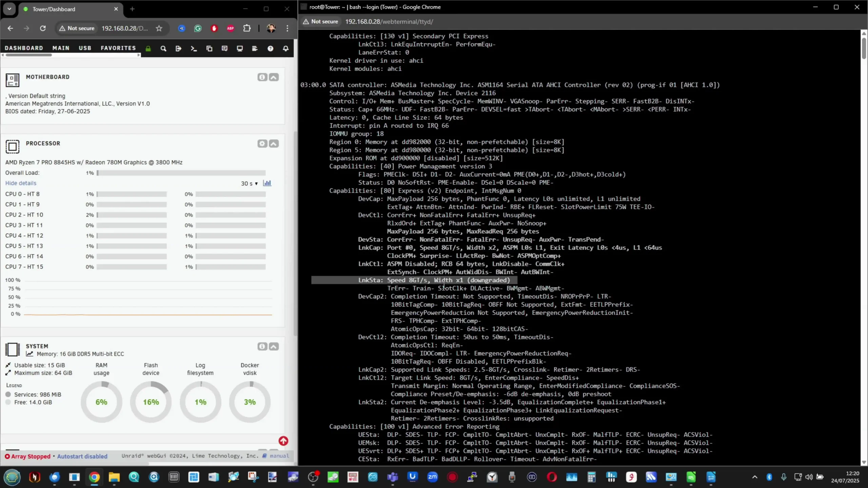Open the Chrome tab search dropdown arrow
This screenshot has height=488, width=868.
pyautogui.click(x=9, y=9)
